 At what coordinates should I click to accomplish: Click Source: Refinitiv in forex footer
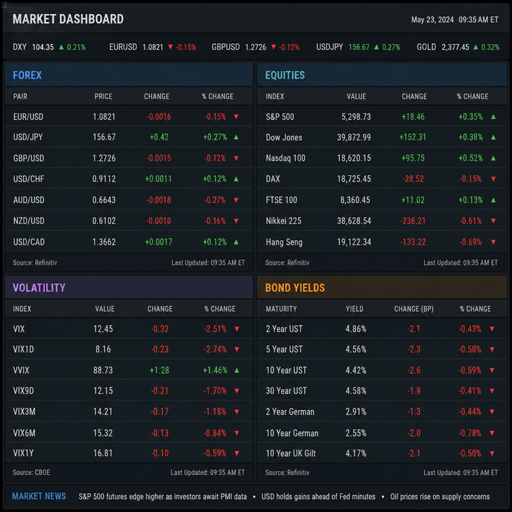coord(35,263)
